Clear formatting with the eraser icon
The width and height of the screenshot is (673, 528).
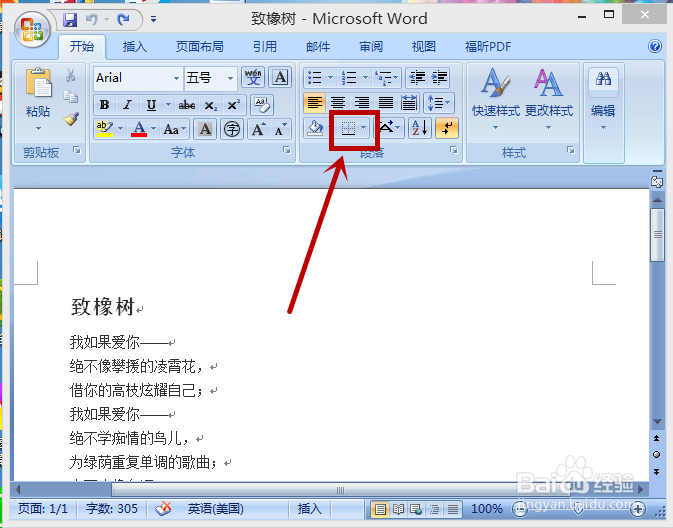(261, 105)
